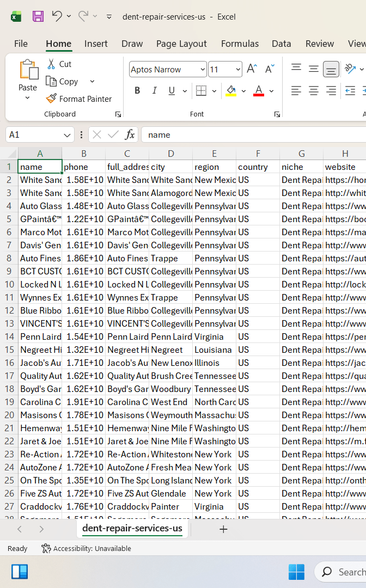This screenshot has height=588, width=366.
Task: Open the Formulas tab
Action: click(240, 44)
